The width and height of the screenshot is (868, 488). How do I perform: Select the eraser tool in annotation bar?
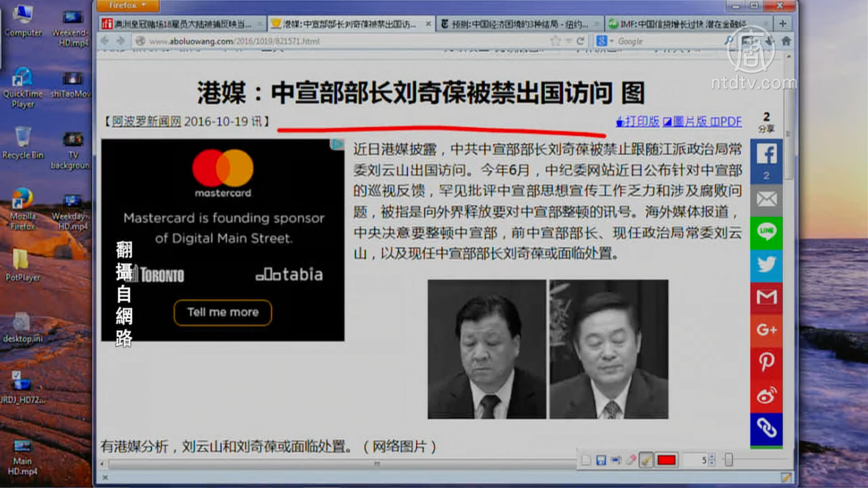click(630, 460)
